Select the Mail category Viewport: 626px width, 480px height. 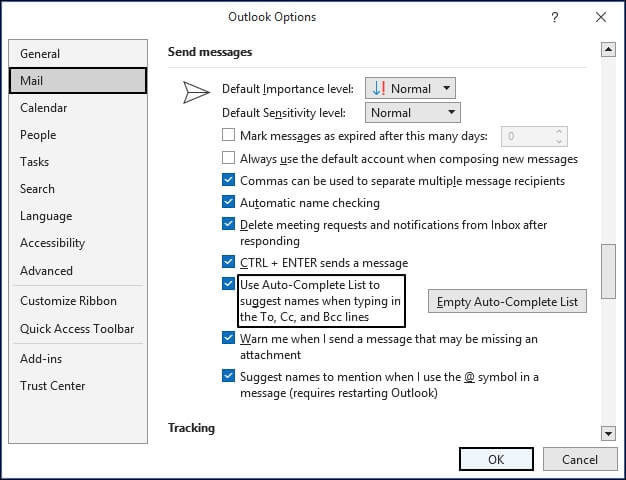pyautogui.click(x=78, y=81)
